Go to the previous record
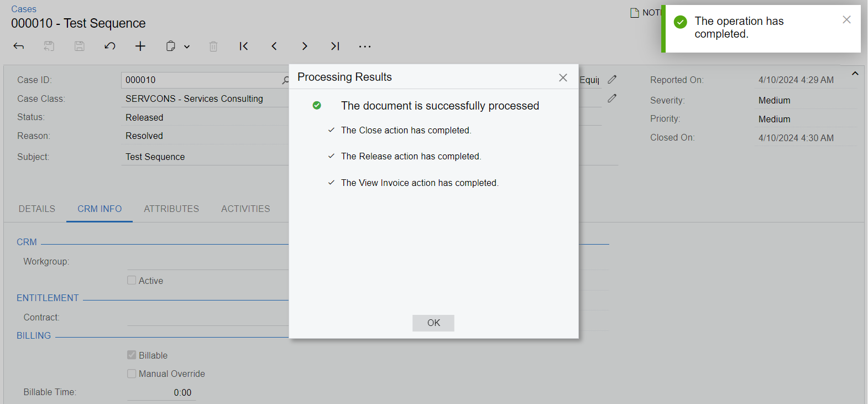The width and height of the screenshot is (868, 404). tap(274, 46)
